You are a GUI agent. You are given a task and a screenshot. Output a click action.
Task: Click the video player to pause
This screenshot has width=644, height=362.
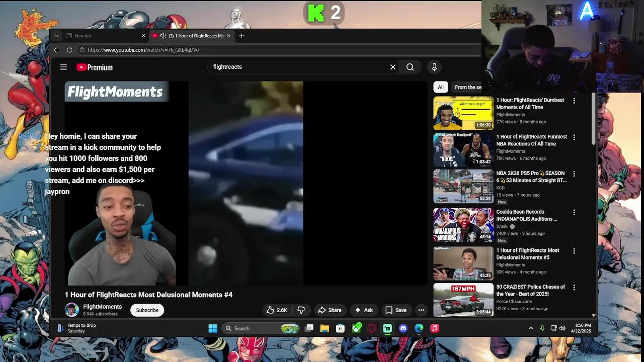tap(246, 183)
